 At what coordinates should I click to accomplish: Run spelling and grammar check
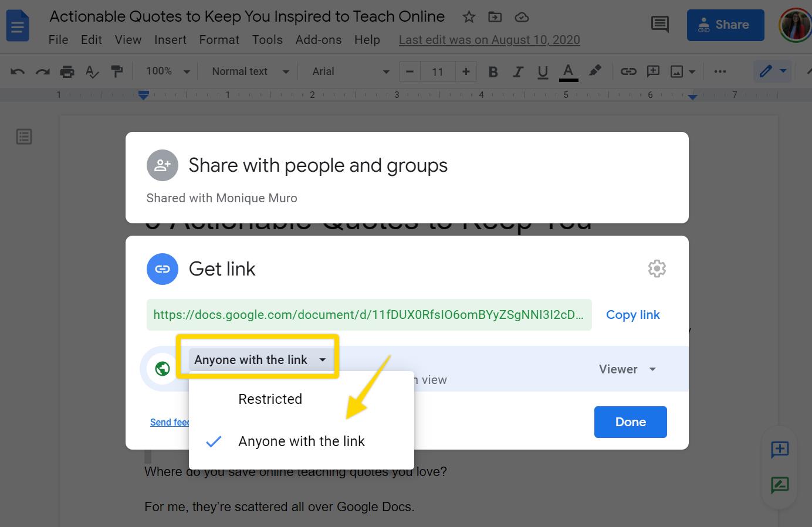(92, 72)
